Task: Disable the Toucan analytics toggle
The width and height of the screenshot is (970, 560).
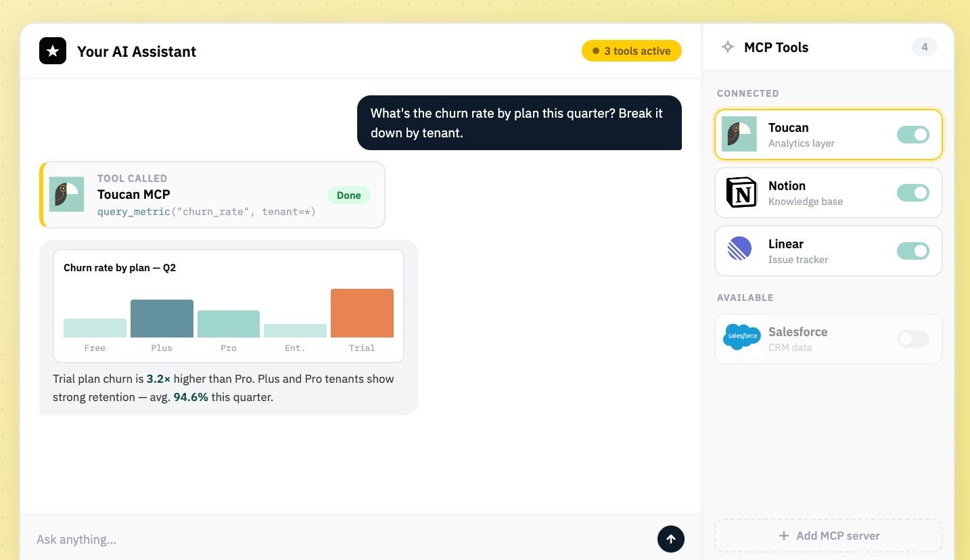Action: pos(913,135)
